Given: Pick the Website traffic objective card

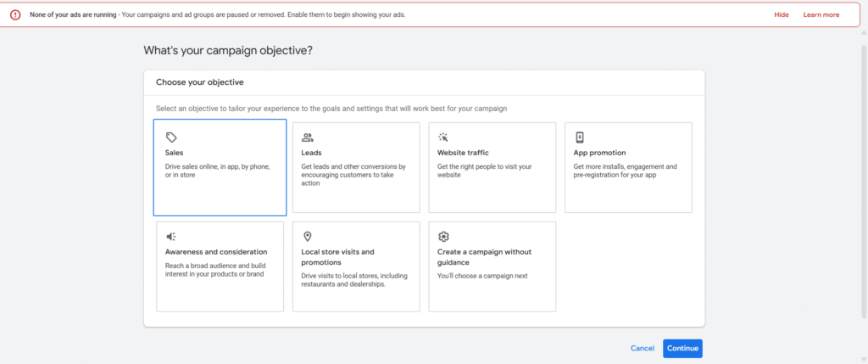Looking at the screenshot, I should [492, 167].
